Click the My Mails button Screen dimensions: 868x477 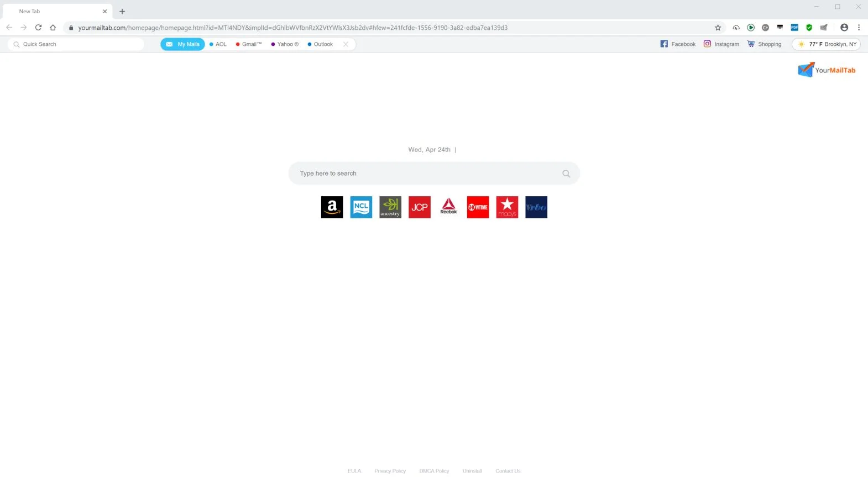pos(183,44)
